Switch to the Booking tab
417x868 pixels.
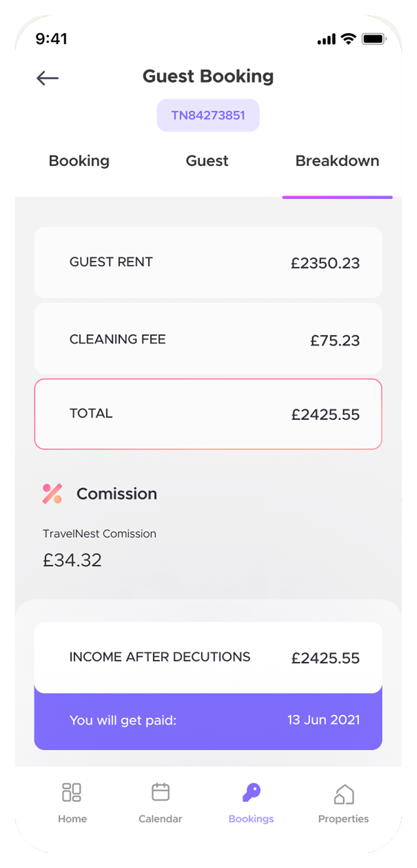[x=79, y=161]
